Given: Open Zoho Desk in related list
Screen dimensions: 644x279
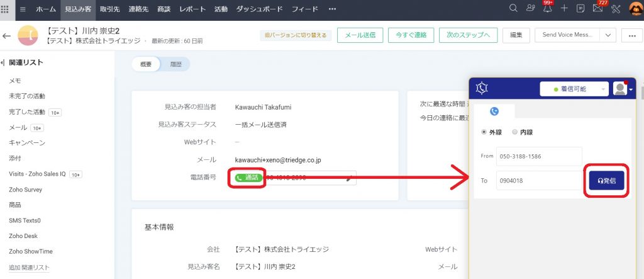Looking at the screenshot, I should coord(23,236).
